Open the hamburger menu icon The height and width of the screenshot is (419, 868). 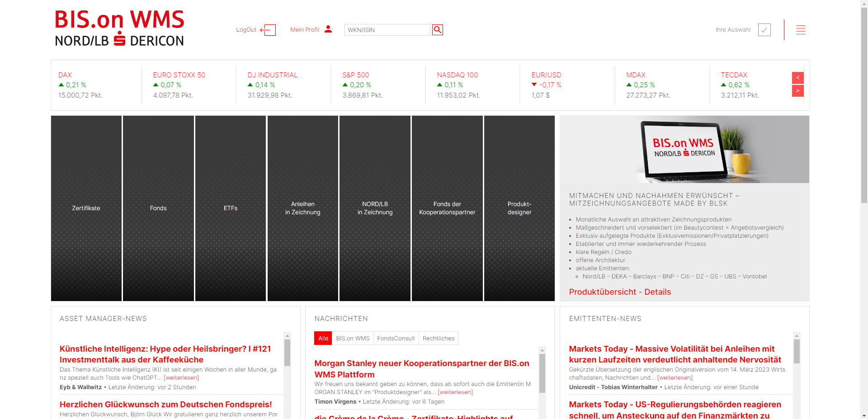[801, 30]
